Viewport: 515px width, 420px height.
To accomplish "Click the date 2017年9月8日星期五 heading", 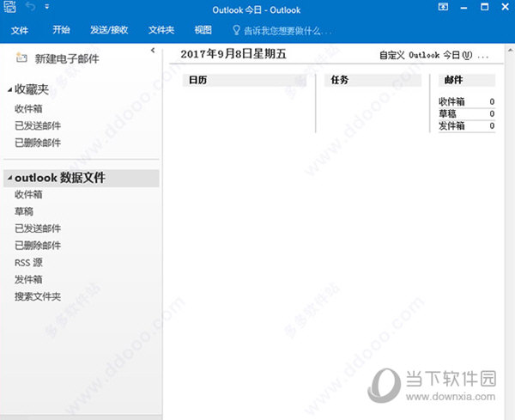I will 233,54.
